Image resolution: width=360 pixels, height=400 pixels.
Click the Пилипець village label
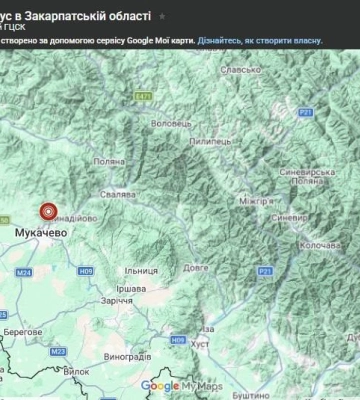(210, 141)
